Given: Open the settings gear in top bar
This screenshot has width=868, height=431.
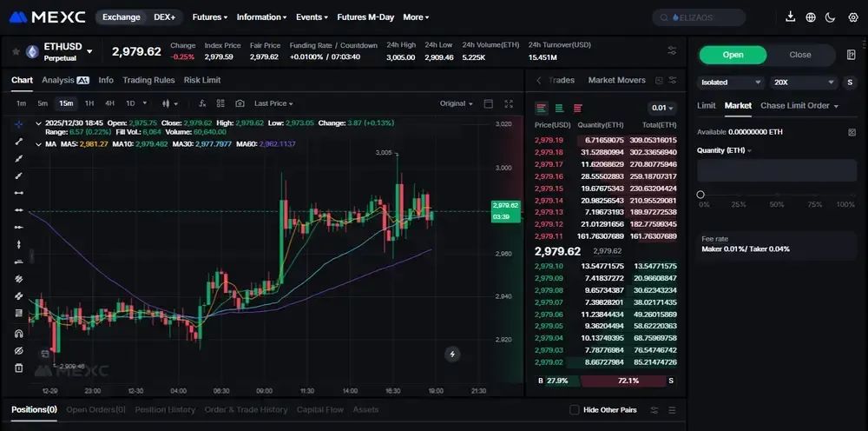Looking at the screenshot, I should pyautogui.click(x=853, y=17).
